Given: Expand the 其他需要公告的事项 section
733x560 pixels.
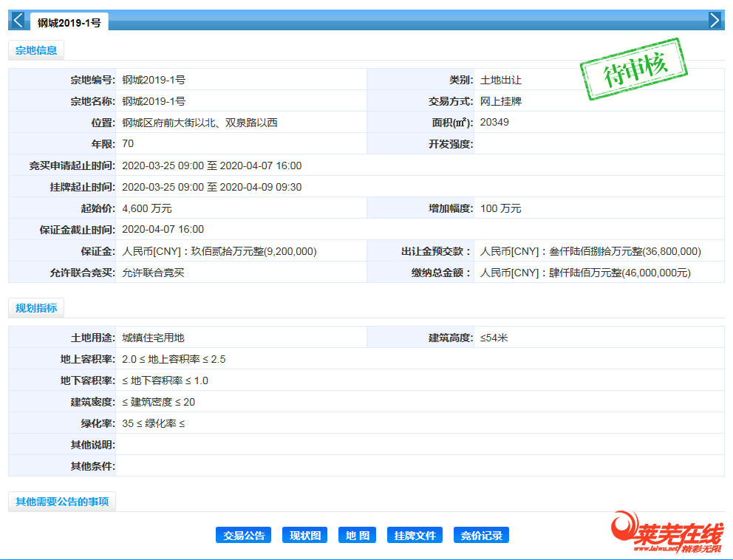Looking at the screenshot, I should point(62,500).
